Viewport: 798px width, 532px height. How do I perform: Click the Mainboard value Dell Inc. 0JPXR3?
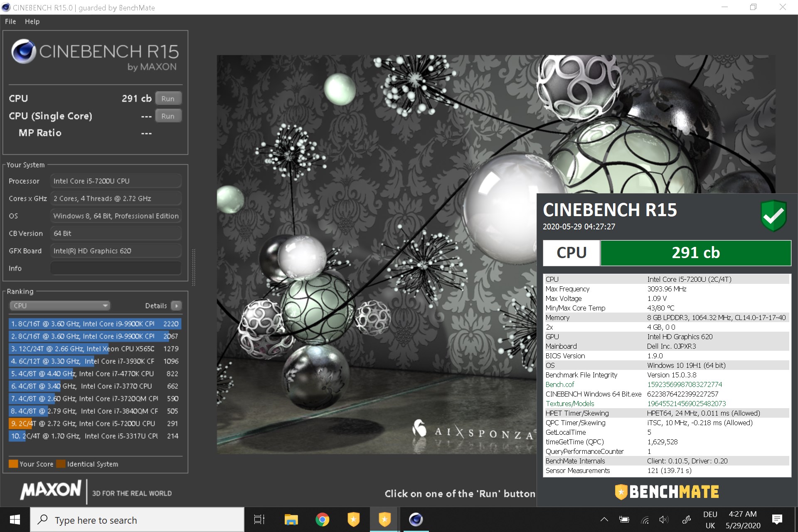pyautogui.click(x=671, y=346)
